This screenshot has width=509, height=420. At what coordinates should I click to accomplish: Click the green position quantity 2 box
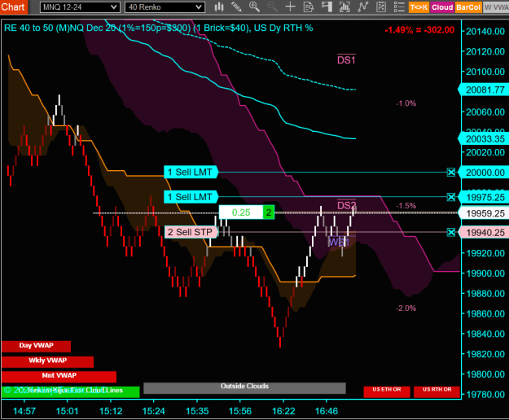coord(269,212)
